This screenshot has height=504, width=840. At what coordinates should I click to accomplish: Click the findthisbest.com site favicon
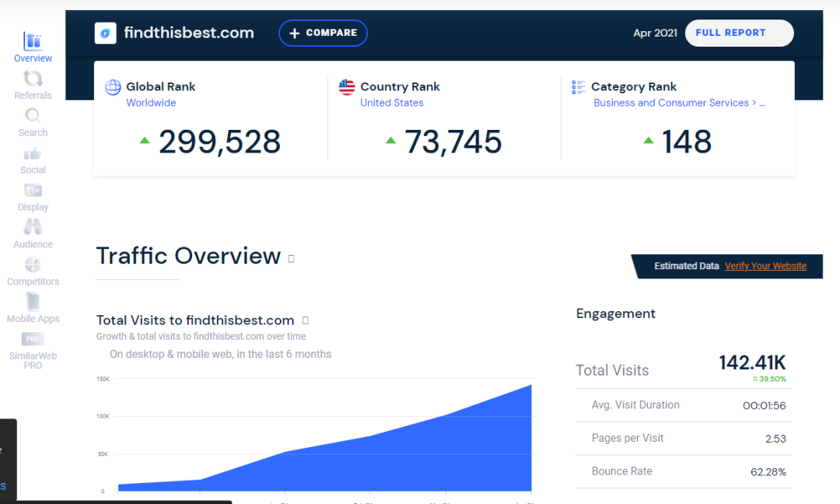tap(106, 33)
